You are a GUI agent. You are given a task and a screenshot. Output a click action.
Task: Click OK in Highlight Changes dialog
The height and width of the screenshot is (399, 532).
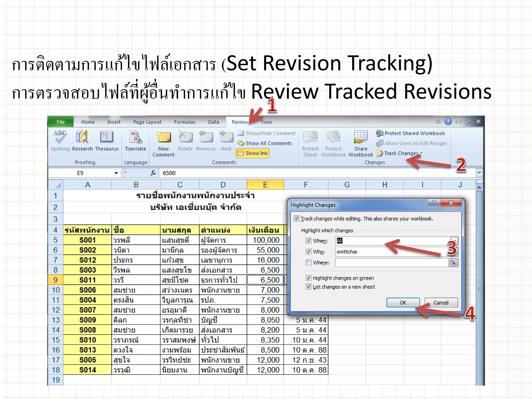403,302
